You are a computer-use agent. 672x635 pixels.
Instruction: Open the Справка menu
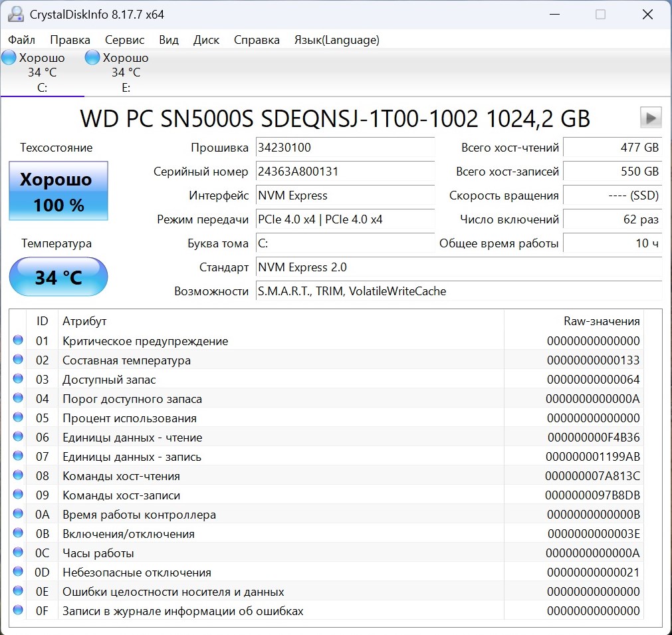click(x=257, y=40)
